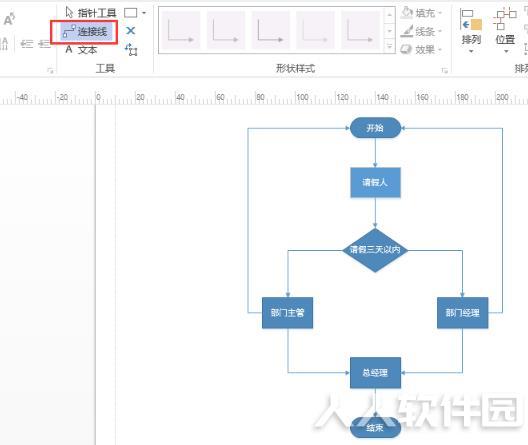This screenshot has width=528, height=445.
Task: Select the text block tool icon below X
Action: 131,49
